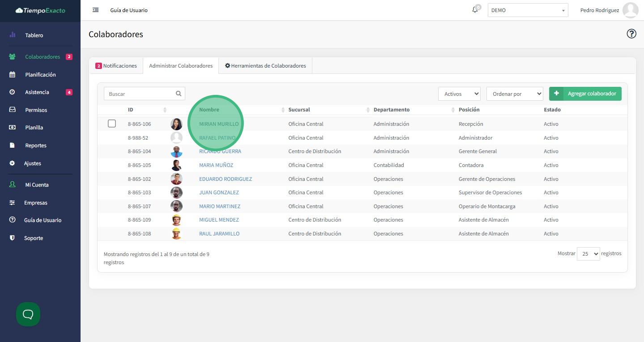This screenshot has height=342, width=644.
Task: Open the DEMO company selector
Action: (528, 10)
